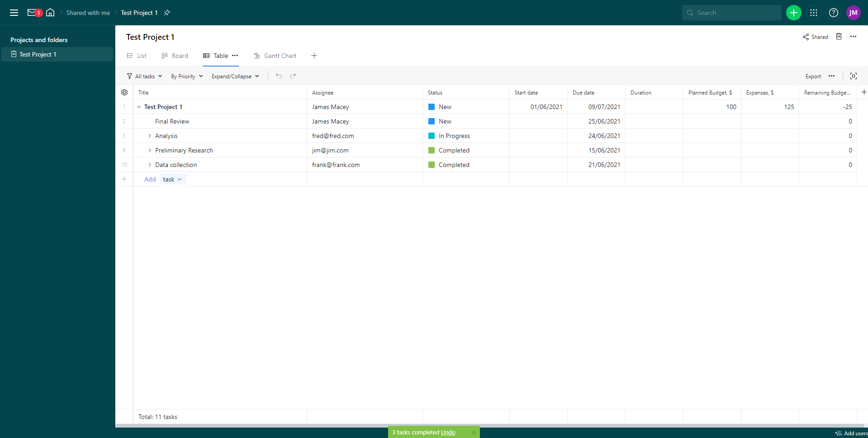This screenshot has height=438, width=868.
Task: Go to the home workspace icon
Action: coord(50,13)
